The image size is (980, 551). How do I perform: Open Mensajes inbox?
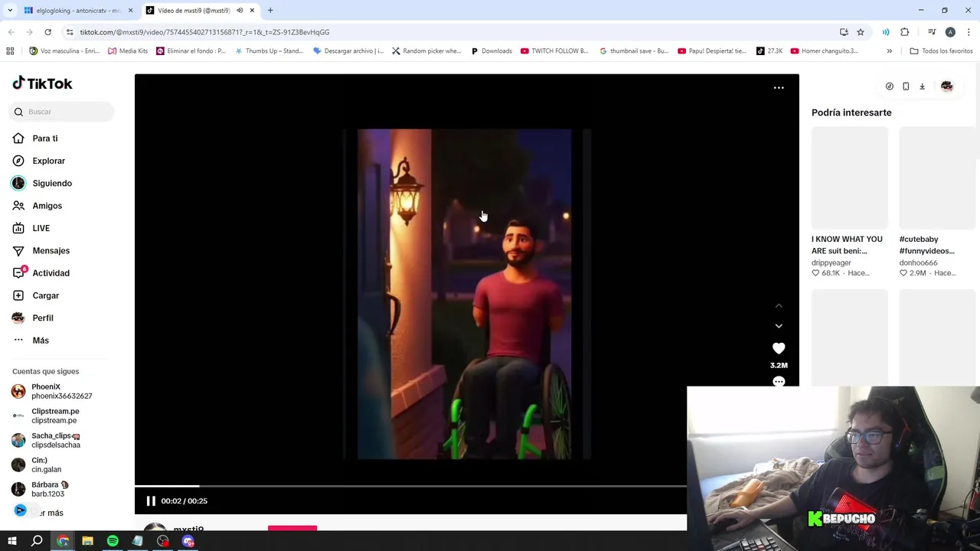(x=51, y=251)
